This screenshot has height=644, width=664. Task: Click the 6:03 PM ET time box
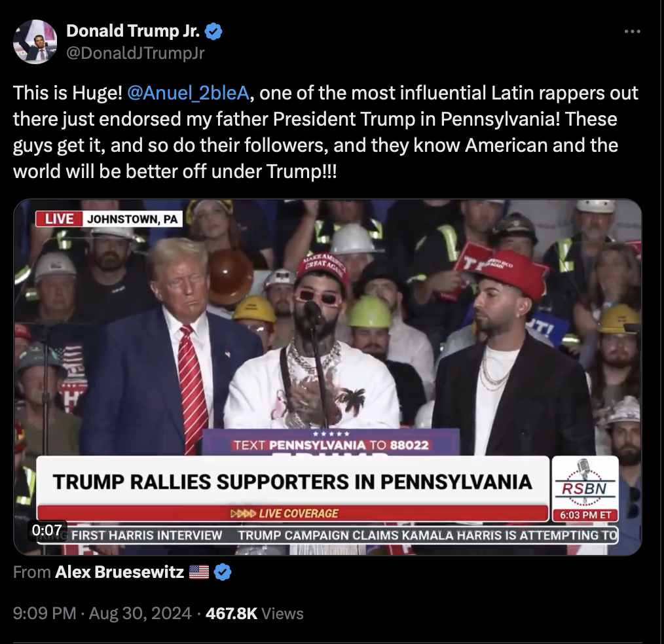click(585, 515)
